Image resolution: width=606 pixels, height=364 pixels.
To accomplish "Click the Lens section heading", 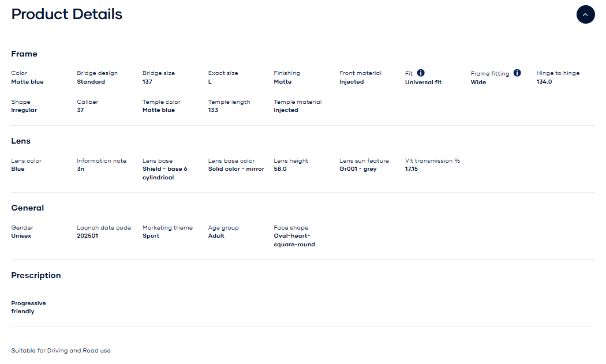I will click(21, 141).
